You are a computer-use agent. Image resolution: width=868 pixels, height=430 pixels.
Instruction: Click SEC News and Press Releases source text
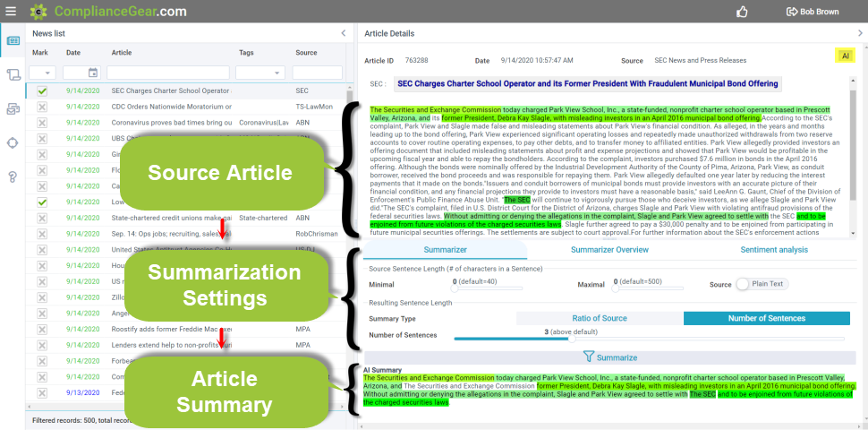(x=701, y=60)
